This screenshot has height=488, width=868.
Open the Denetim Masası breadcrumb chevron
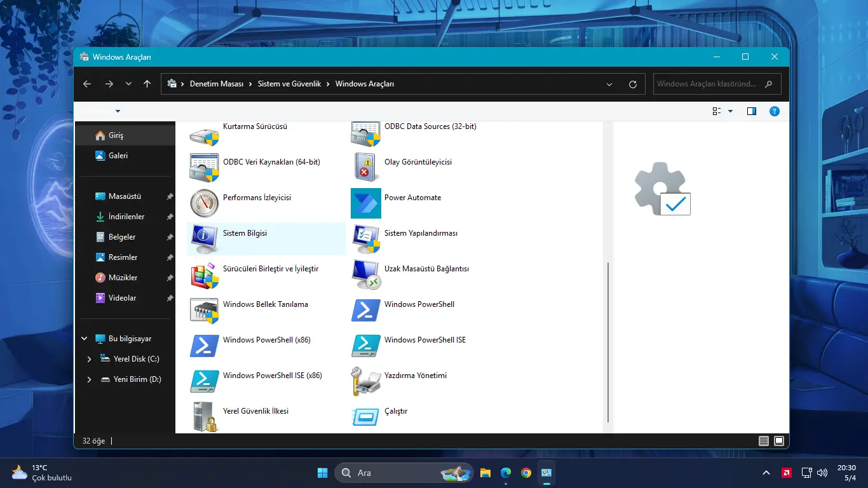click(250, 84)
